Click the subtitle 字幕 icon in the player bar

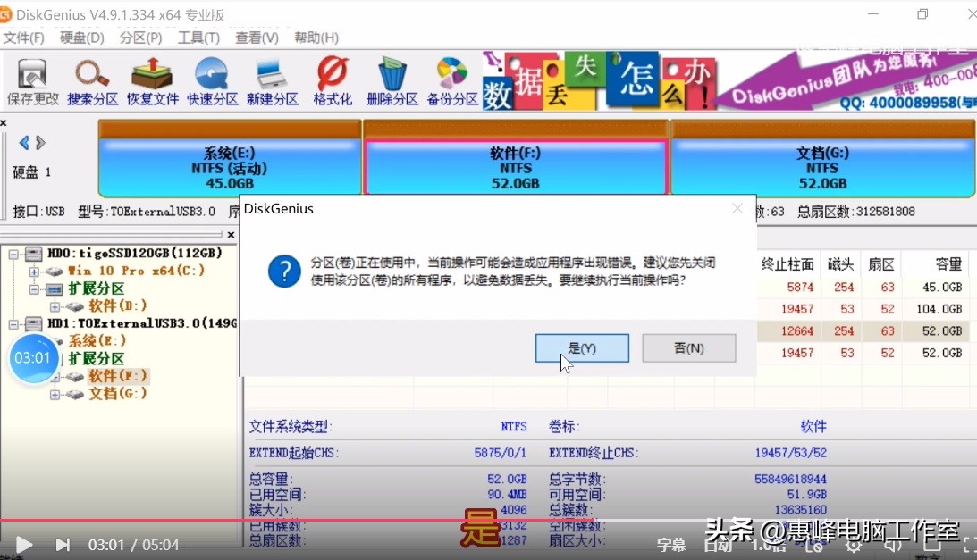(670, 544)
